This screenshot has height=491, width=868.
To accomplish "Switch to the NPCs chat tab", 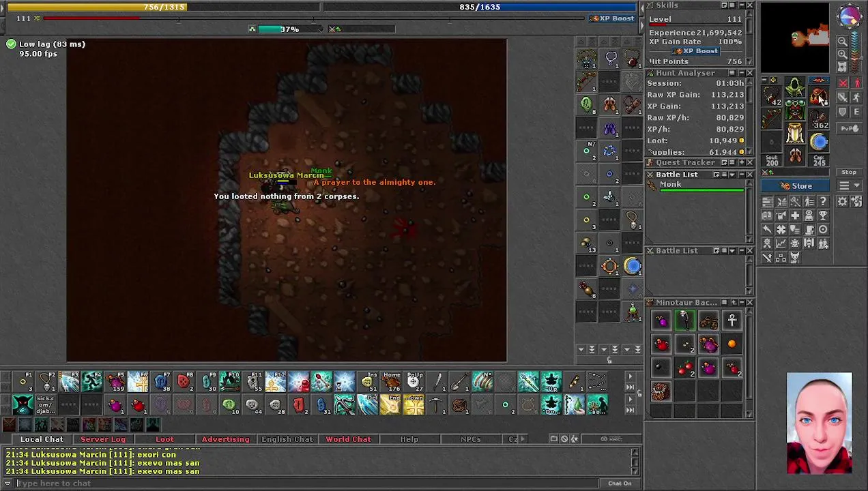I will tap(470, 439).
